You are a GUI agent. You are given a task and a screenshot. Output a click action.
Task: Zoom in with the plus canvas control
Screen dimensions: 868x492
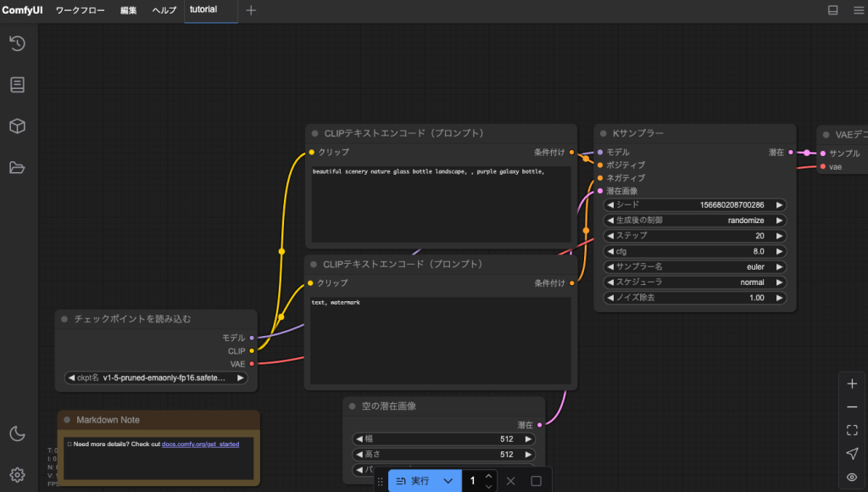point(852,383)
